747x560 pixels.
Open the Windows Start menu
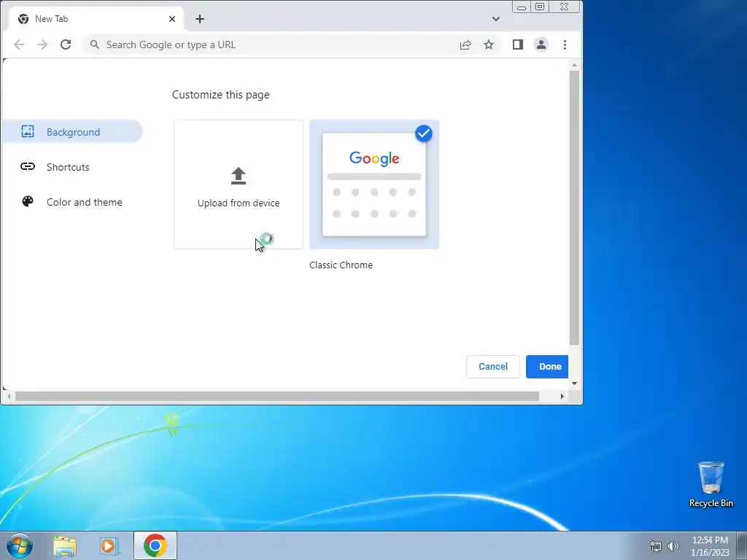(x=20, y=545)
